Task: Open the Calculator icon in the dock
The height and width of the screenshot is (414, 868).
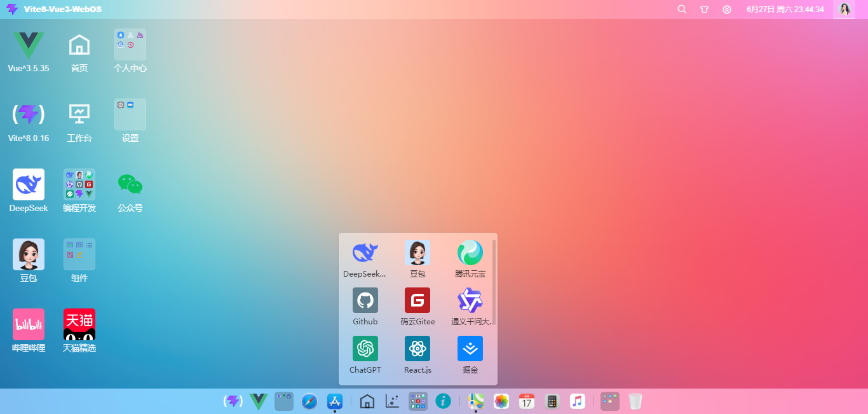Action: [552, 401]
